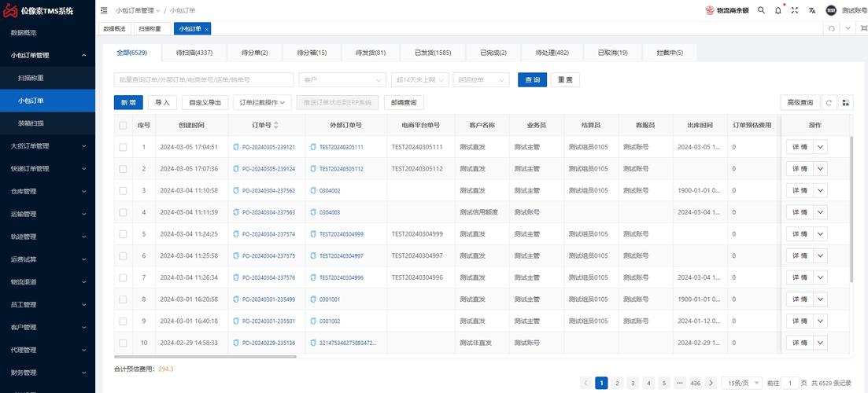This screenshot has width=868, height=393.
Task: Open 订单拦截操作 dropdown button
Action: (262, 102)
